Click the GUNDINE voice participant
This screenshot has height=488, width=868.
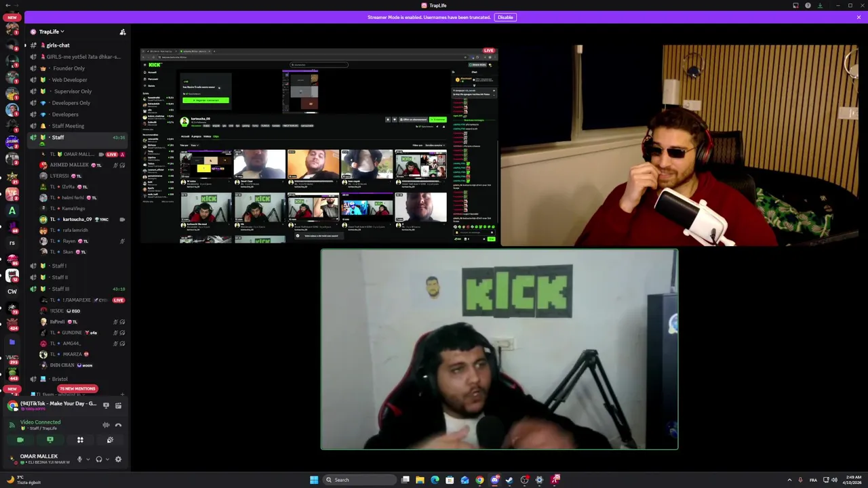(81, 332)
